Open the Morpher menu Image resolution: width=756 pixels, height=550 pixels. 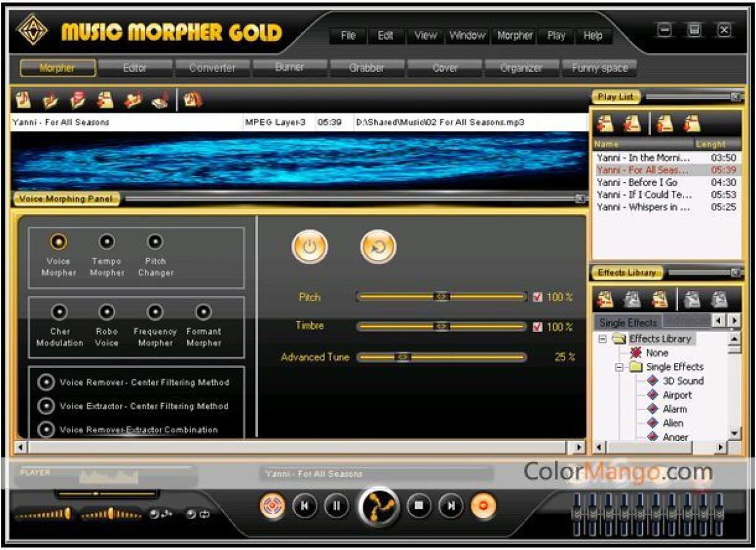pyautogui.click(x=514, y=36)
